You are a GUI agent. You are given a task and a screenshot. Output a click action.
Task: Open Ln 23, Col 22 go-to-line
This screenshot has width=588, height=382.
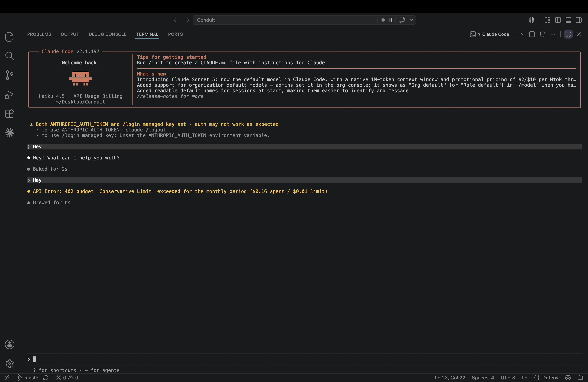tap(450, 378)
